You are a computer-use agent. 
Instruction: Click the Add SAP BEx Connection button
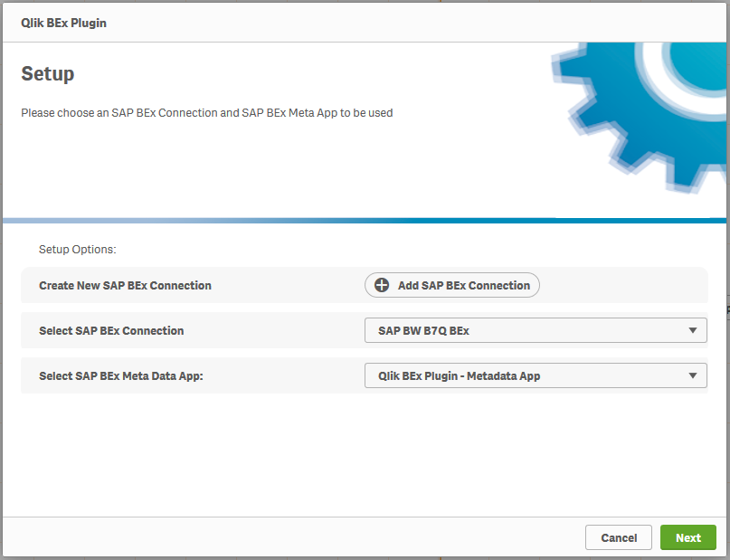(x=452, y=285)
